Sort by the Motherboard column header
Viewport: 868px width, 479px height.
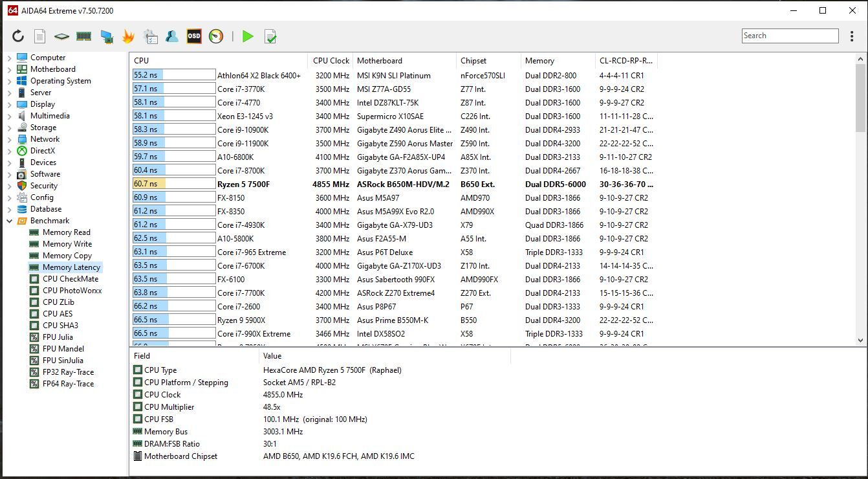pyautogui.click(x=404, y=60)
